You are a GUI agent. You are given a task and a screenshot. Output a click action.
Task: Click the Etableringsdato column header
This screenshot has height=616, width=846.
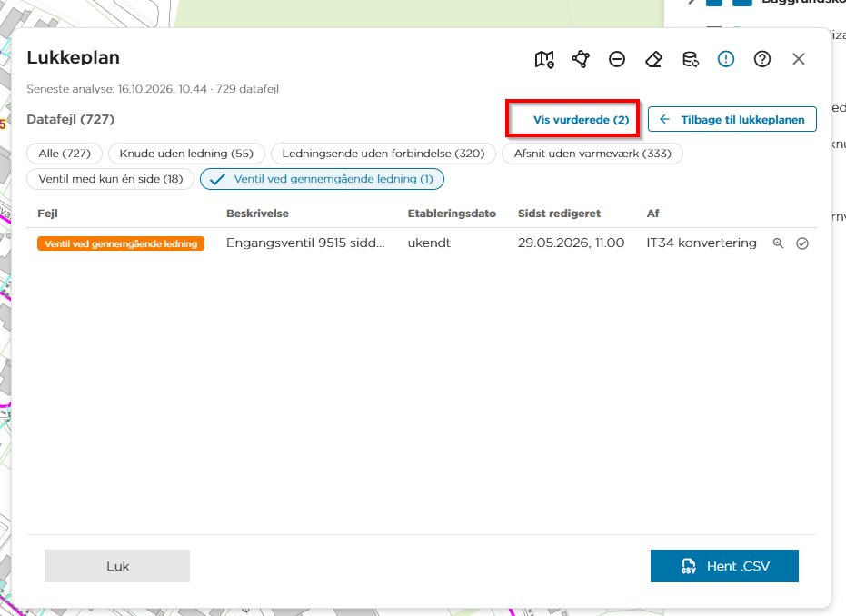[x=452, y=214]
